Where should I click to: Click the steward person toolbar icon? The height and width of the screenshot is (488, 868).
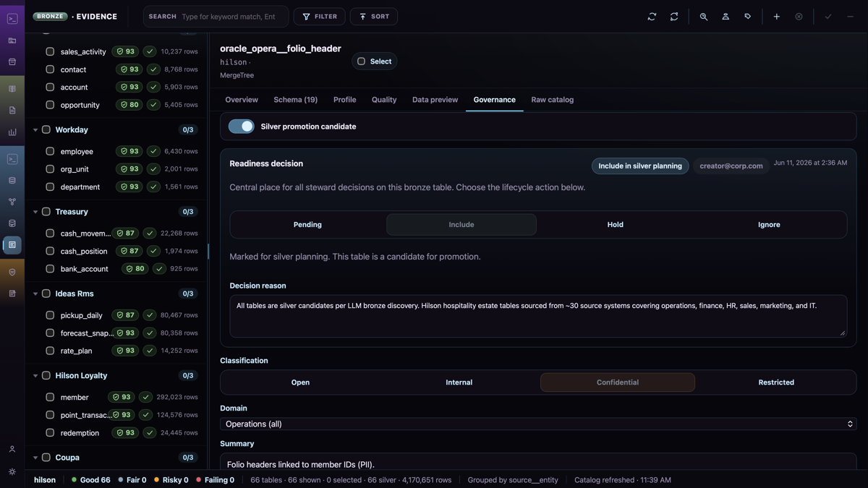[x=726, y=17]
